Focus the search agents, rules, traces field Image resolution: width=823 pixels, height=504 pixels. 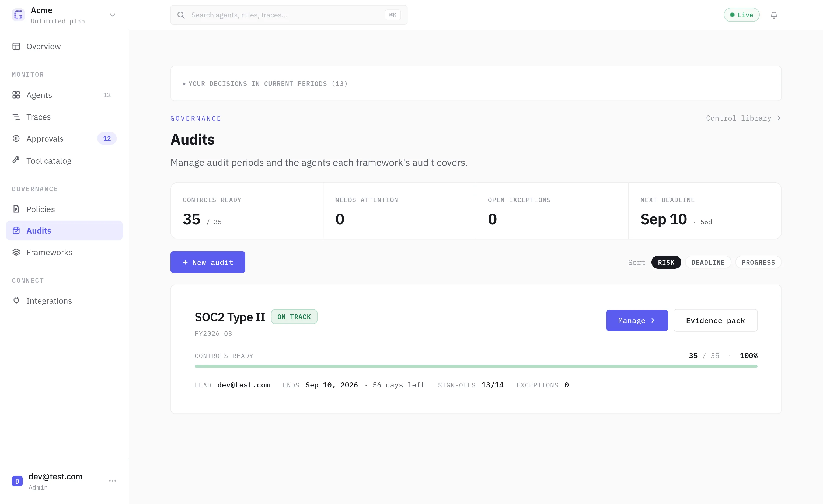(x=289, y=15)
